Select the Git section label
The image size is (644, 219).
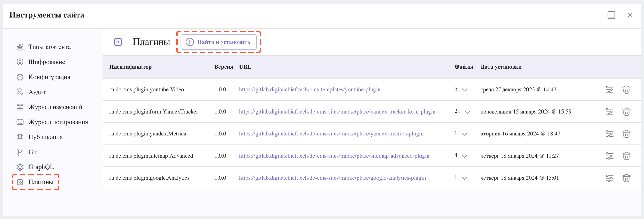[x=32, y=152]
